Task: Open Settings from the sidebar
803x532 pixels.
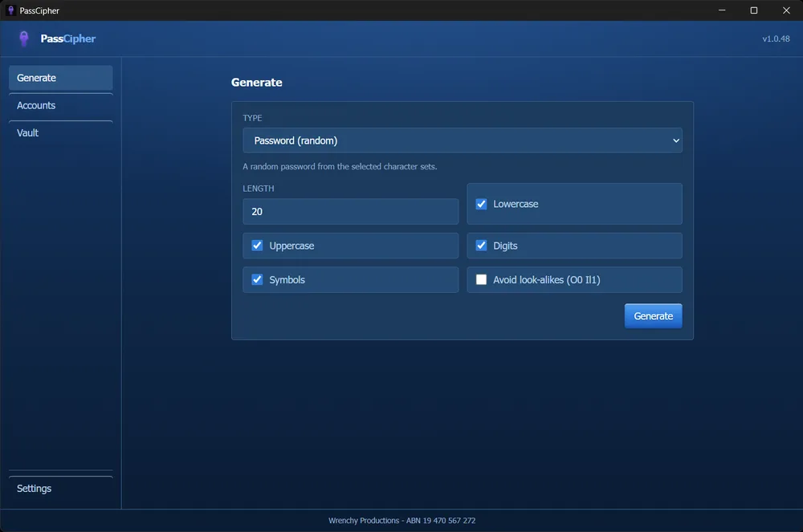Action: point(60,489)
